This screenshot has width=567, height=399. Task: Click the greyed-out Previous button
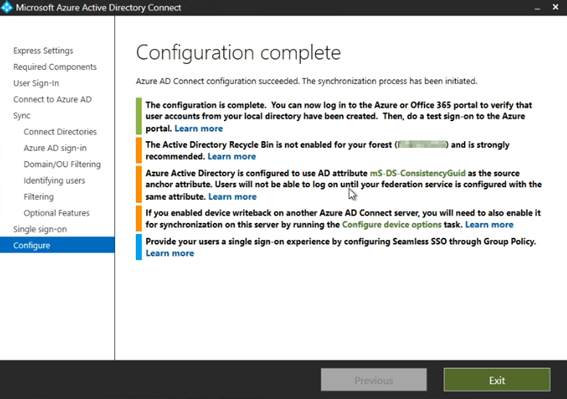[x=374, y=380]
